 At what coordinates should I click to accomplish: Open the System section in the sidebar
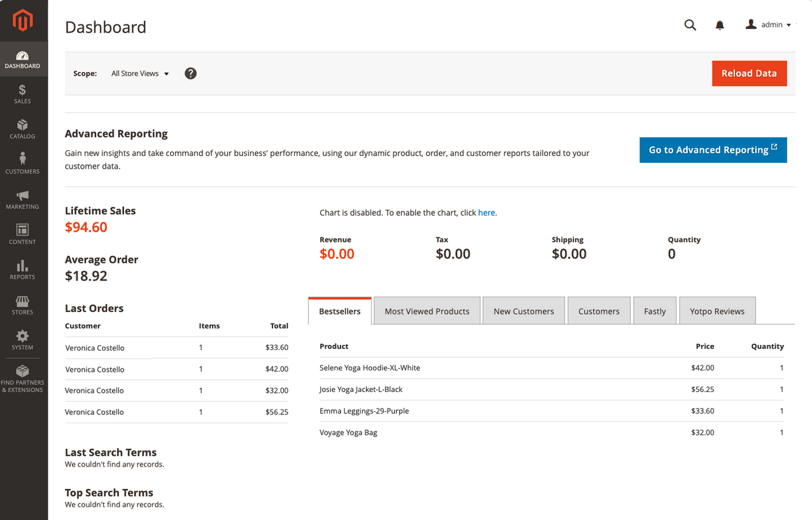(x=22, y=340)
